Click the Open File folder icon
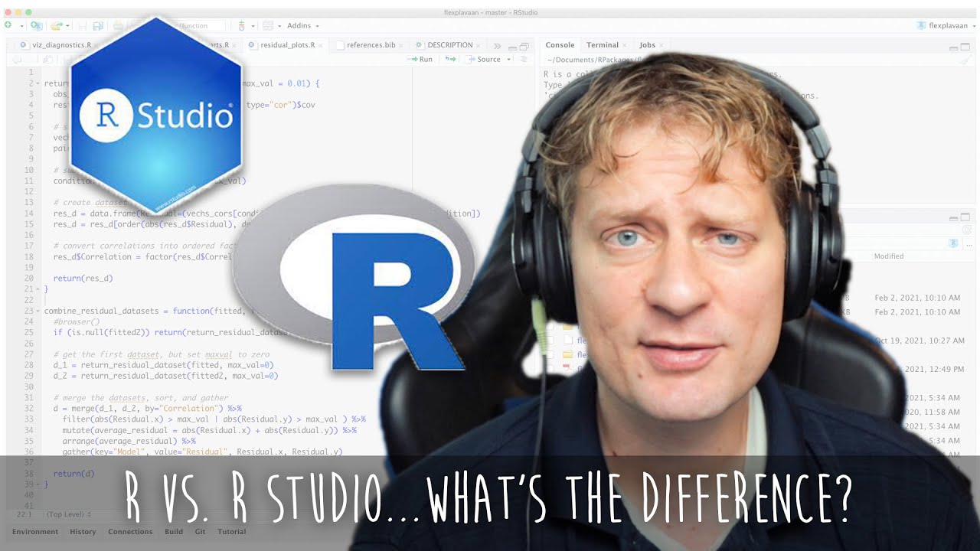 pyautogui.click(x=57, y=25)
